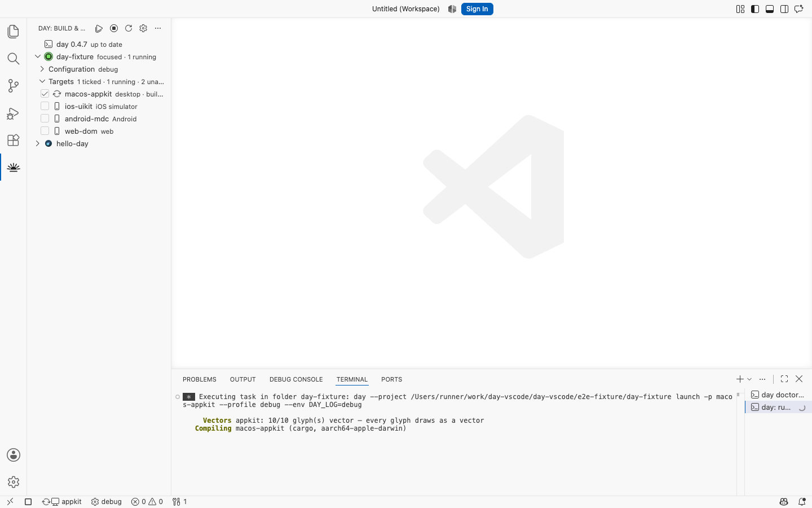This screenshot has width=812, height=508.
Task: Run the Day build with play icon
Action: [99, 28]
